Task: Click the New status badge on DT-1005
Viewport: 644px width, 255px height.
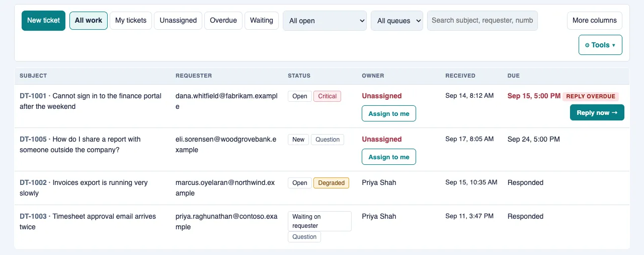Action: click(298, 140)
